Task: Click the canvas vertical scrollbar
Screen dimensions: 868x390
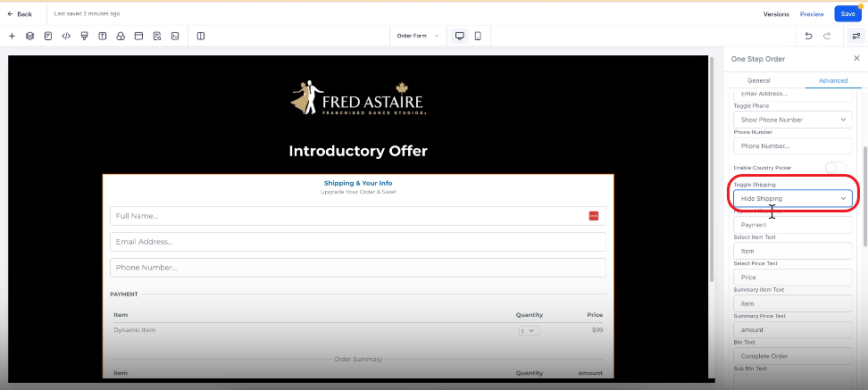Action: click(712, 168)
